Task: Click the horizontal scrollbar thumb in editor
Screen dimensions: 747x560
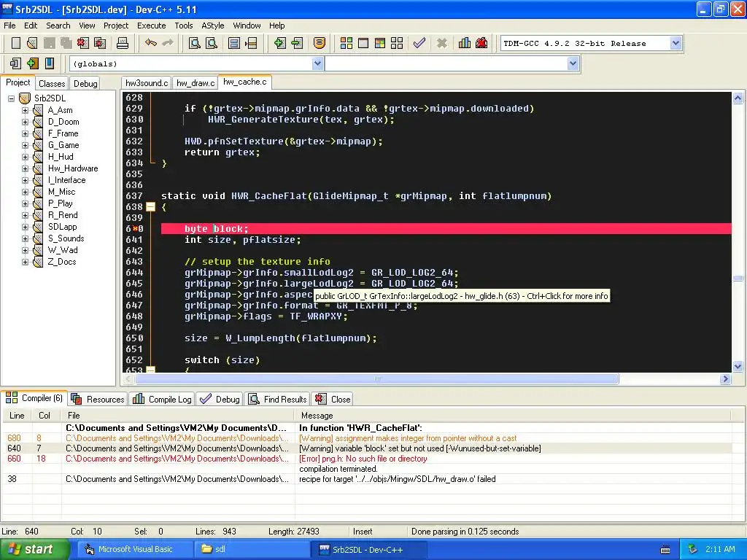Action: click(376, 379)
